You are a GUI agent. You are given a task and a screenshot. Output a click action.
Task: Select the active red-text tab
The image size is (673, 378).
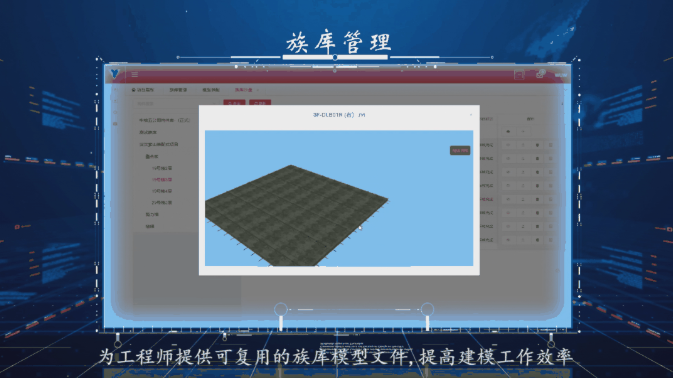243,90
